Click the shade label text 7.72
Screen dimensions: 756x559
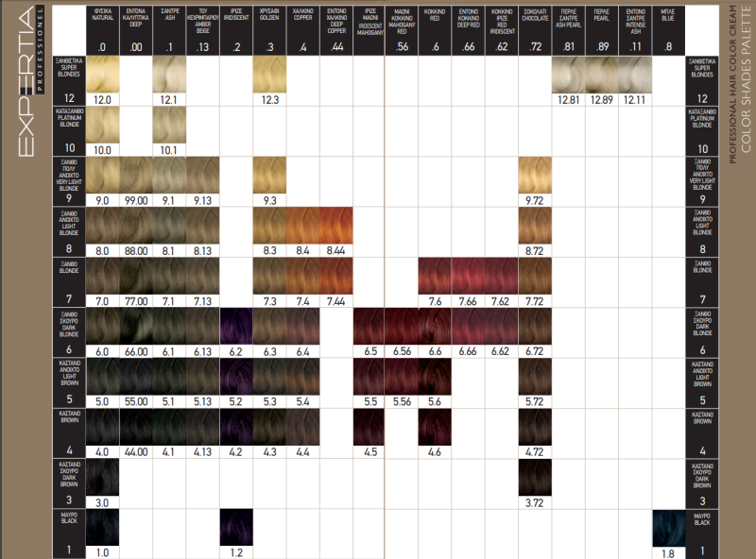[x=534, y=301]
